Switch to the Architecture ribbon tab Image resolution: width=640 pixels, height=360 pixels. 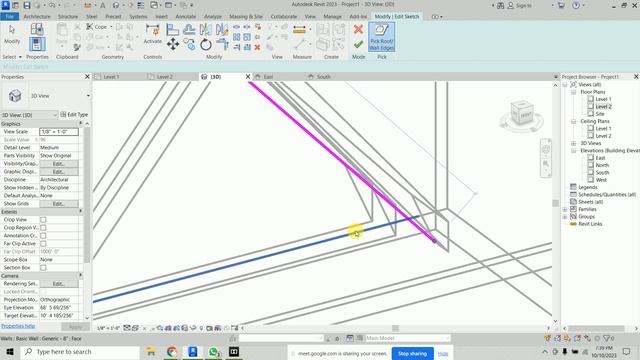point(37,17)
